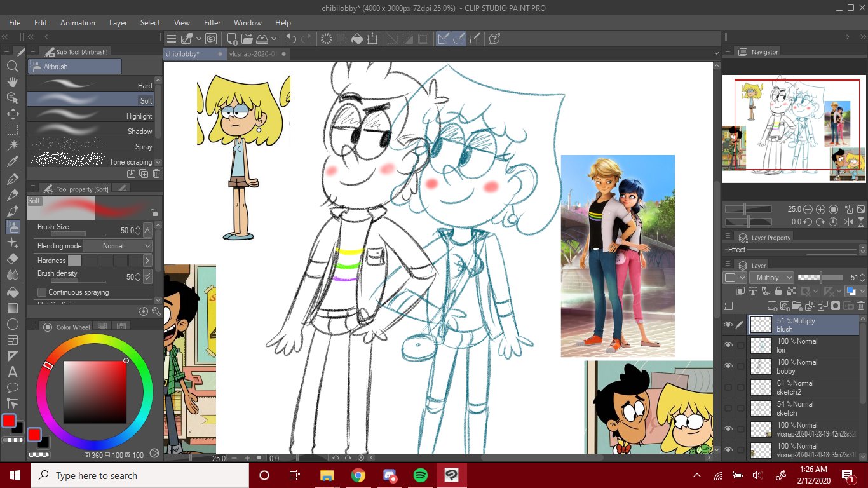Viewport: 868px width, 488px height.
Task: Create a layer mask
Action: tap(836, 306)
